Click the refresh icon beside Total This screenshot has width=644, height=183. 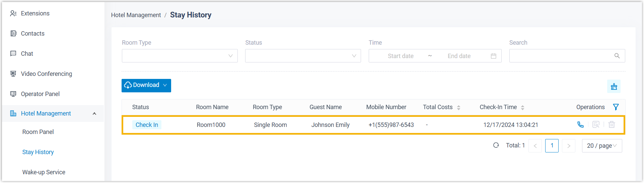click(x=496, y=145)
